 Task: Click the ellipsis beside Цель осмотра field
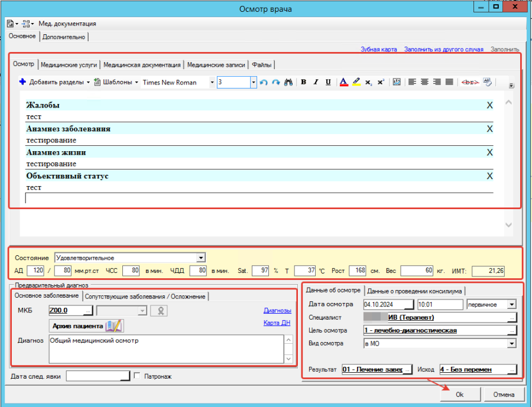tap(512, 331)
